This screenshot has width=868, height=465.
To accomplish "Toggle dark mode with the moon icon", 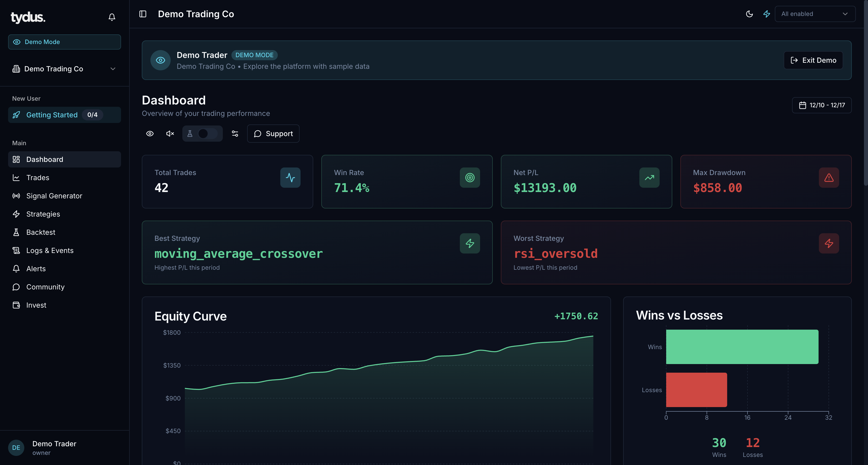I will tap(749, 14).
